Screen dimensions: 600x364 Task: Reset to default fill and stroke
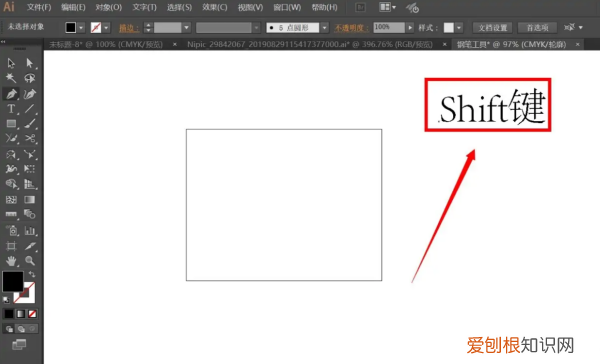coord(6,299)
